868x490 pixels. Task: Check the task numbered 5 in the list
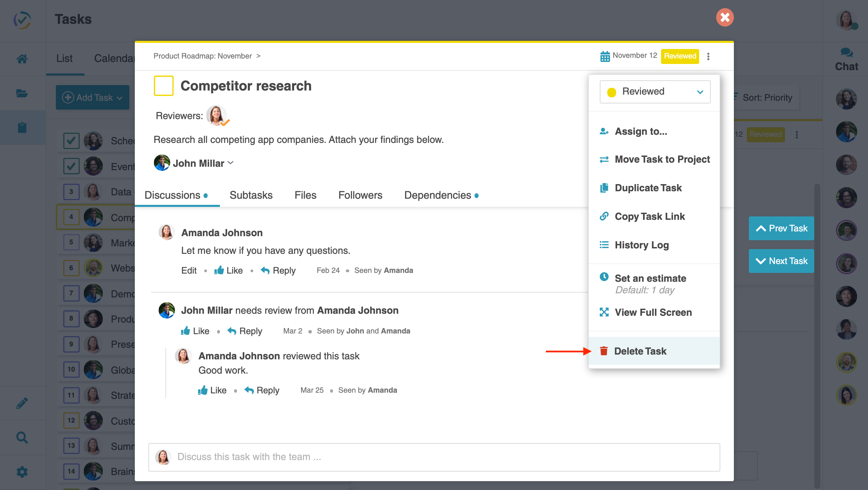(71, 242)
